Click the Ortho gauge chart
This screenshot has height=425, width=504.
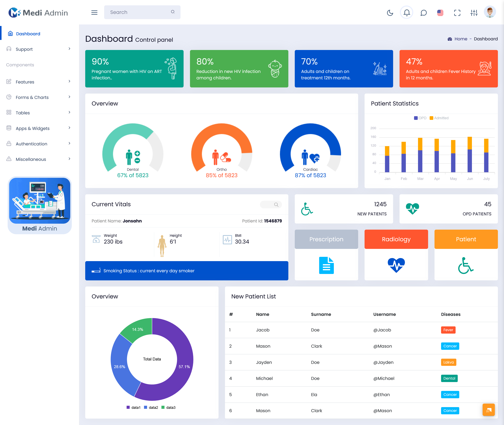click(222, 147)
